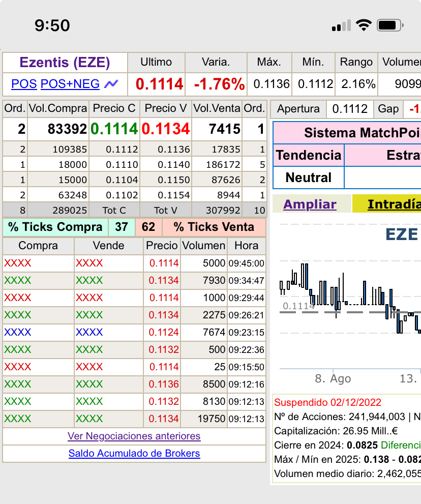Click the 8. Ago chart axis label
The height and width of the screenshot is (504, 421).
tap(333, 379)
